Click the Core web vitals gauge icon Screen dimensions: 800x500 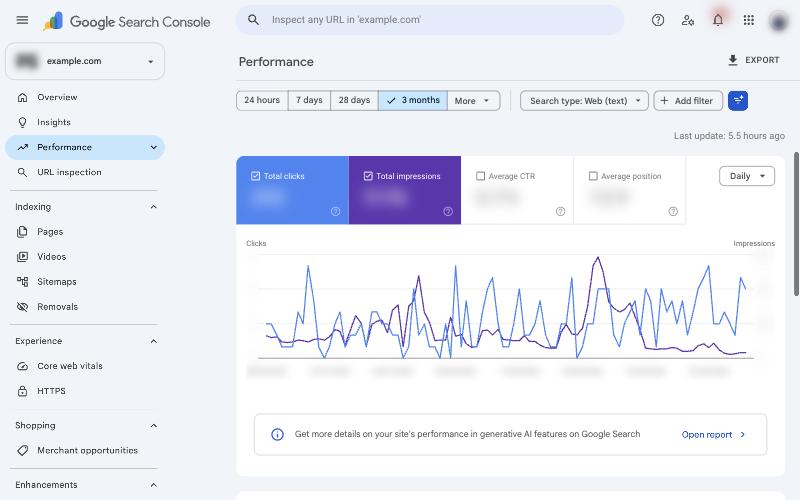pos(22,366)
